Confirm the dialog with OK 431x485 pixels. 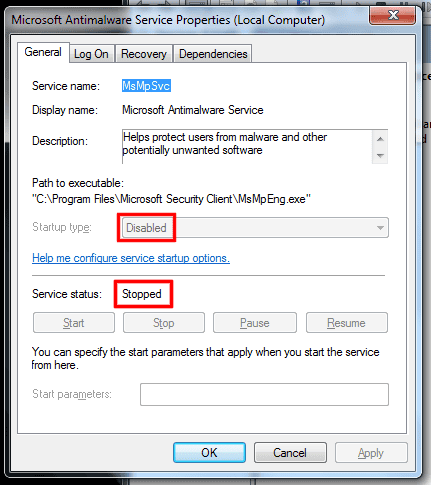[x=209, y=453]
